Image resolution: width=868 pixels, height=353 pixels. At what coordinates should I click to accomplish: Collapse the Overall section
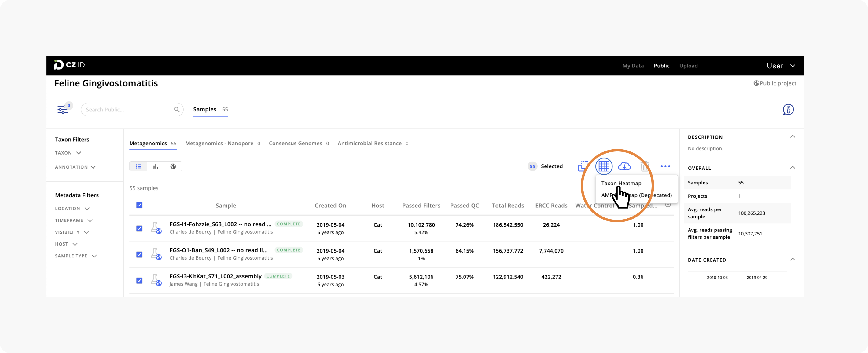click(x=793, y=168)
